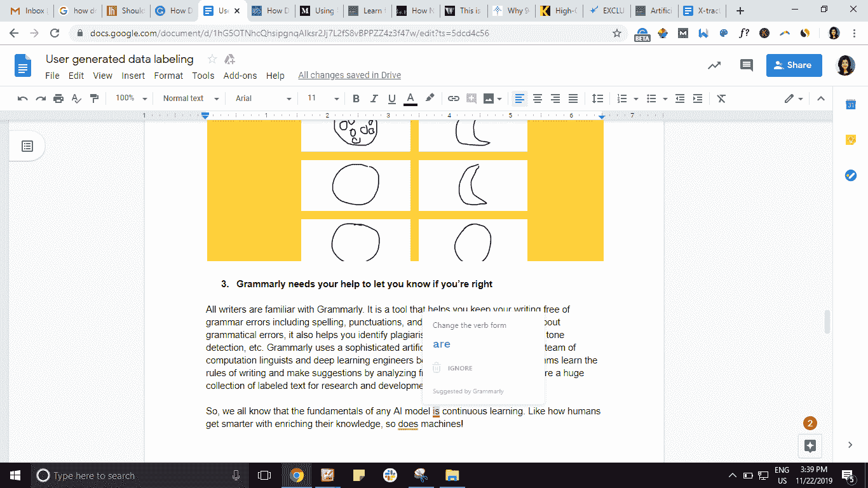
Task: Star the document title
Action: coord(212,59)
